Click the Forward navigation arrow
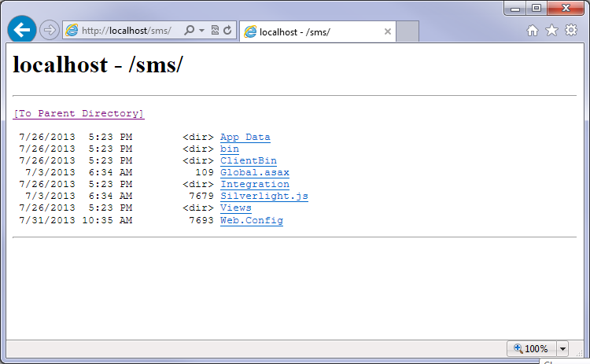The image size is (590, 364). (49, 31)
